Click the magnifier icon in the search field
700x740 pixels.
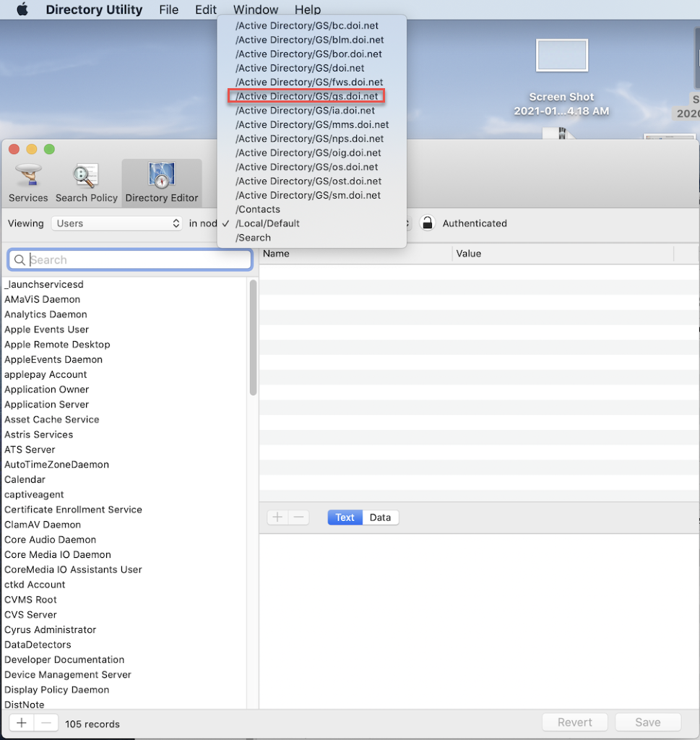pos(20,259)
